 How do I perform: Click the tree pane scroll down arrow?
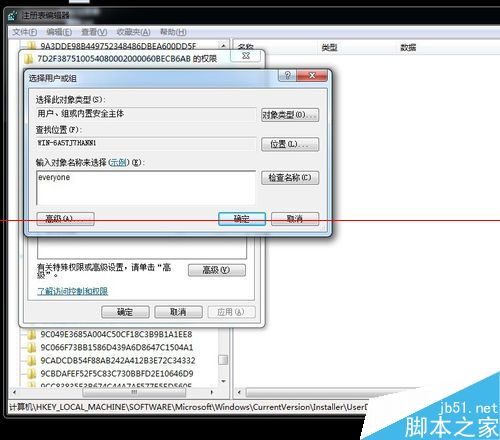pos(223,381)
